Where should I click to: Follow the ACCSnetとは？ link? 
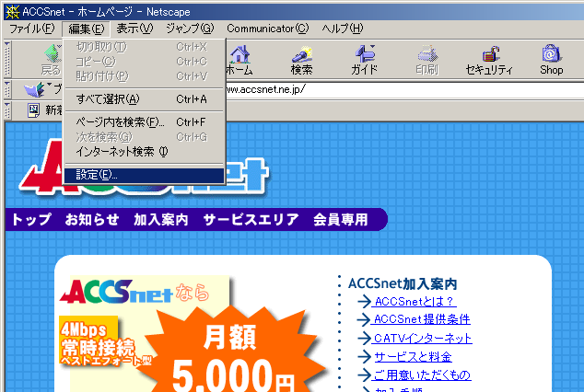[415, 301]
